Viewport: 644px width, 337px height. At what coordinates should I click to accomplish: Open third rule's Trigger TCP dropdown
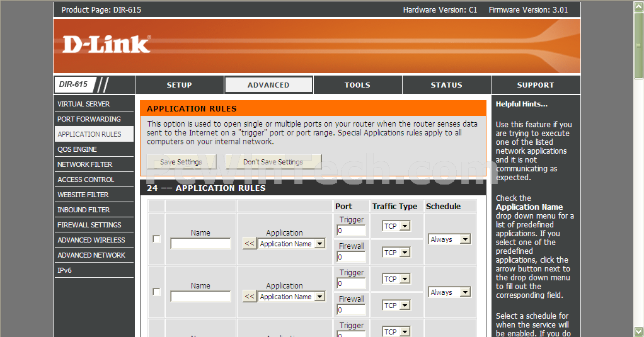[x=396, y=332]
